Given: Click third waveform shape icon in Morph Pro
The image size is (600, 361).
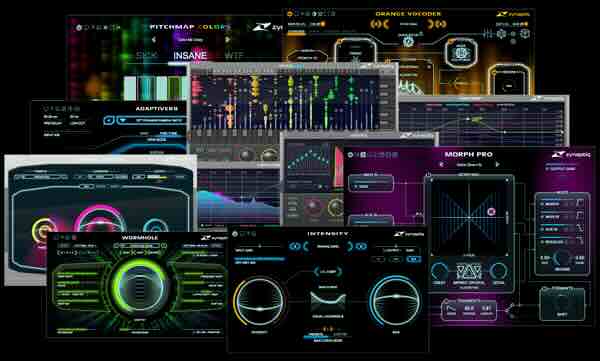Looking at the screenshot, I should click(580, 229).
